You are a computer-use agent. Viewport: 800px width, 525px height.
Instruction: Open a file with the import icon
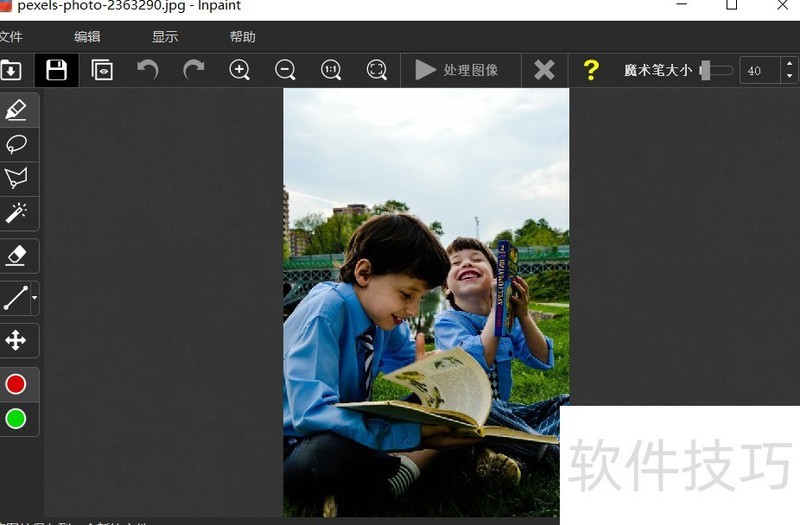coord(11,70)
